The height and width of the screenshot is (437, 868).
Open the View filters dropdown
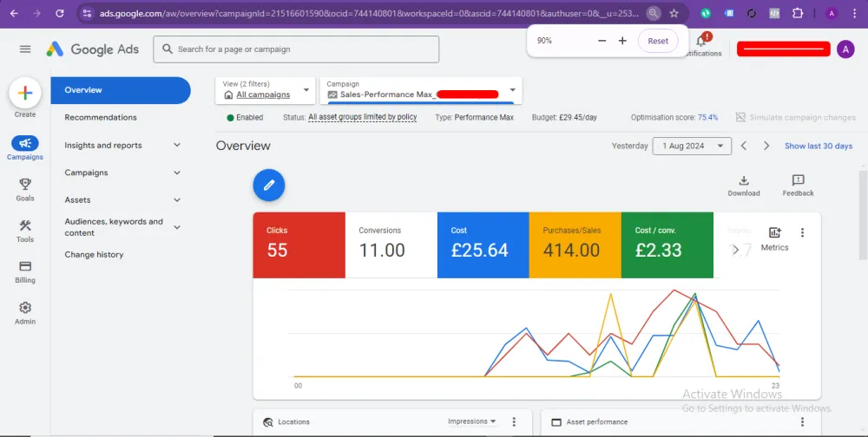coord(265,90)
